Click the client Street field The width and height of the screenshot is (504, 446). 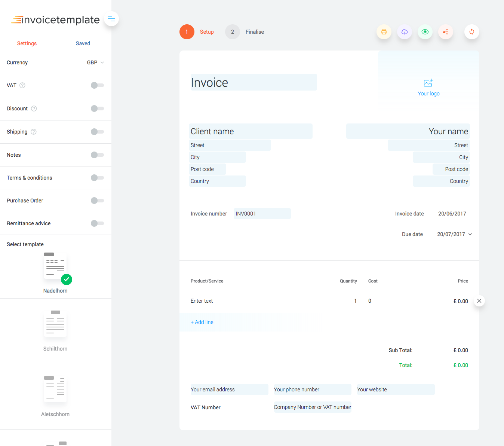pyautogui.click(x=230, y=145)
